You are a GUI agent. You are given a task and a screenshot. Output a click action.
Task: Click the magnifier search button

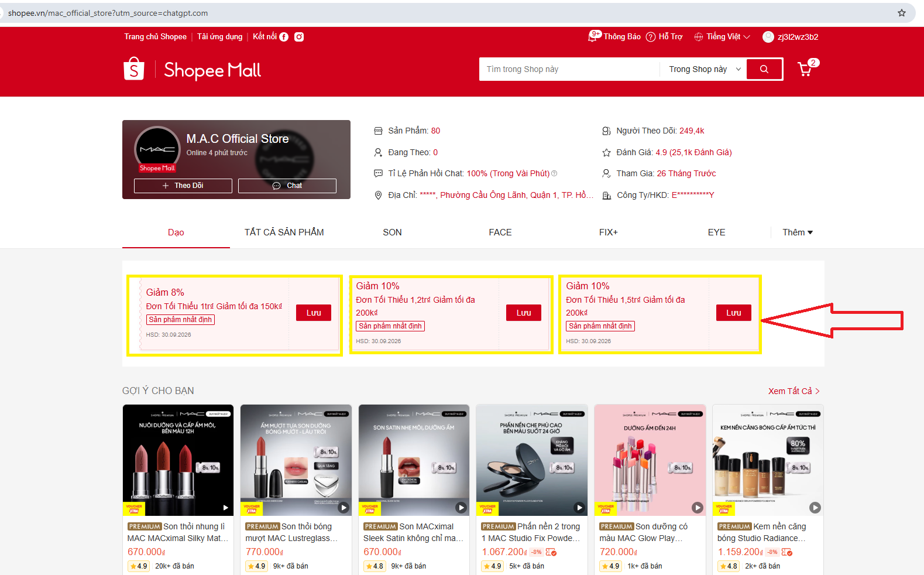(x=764, y=69)
